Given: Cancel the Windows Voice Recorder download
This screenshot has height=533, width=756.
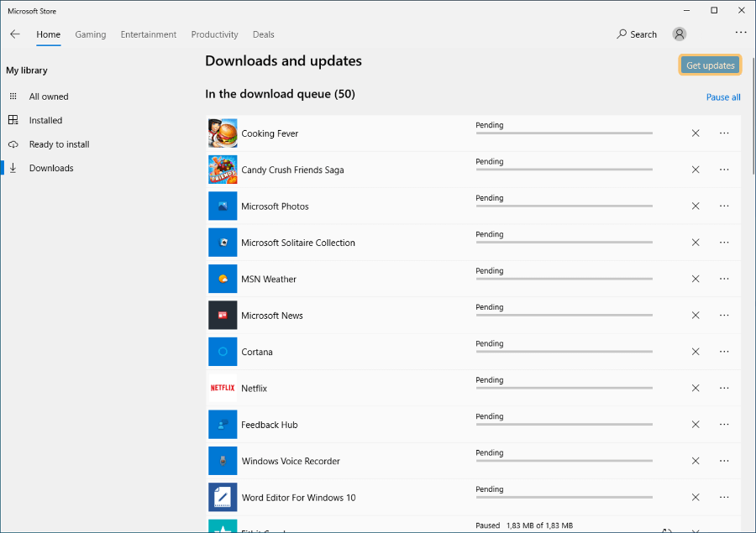Looking at the screenshot, I should [x=696, y=461].
